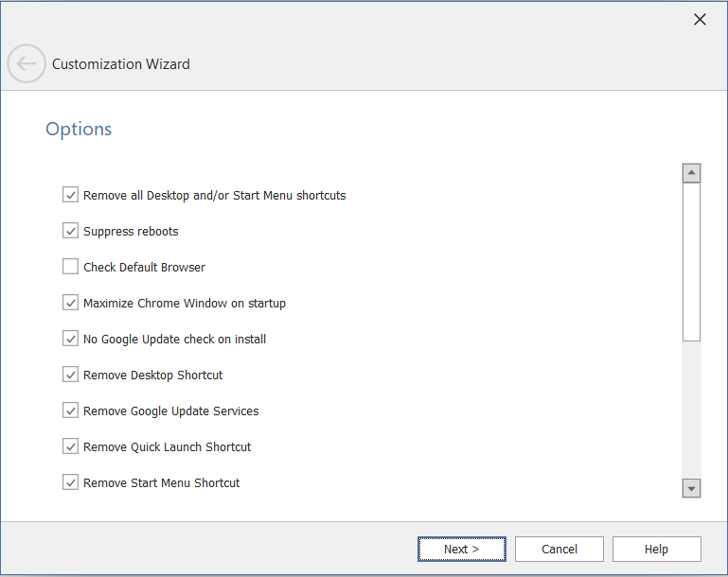The width and height of the screenshot is (728, 577).
Task: Click the empty scrollbar track below the thumb
Action: 691,407
